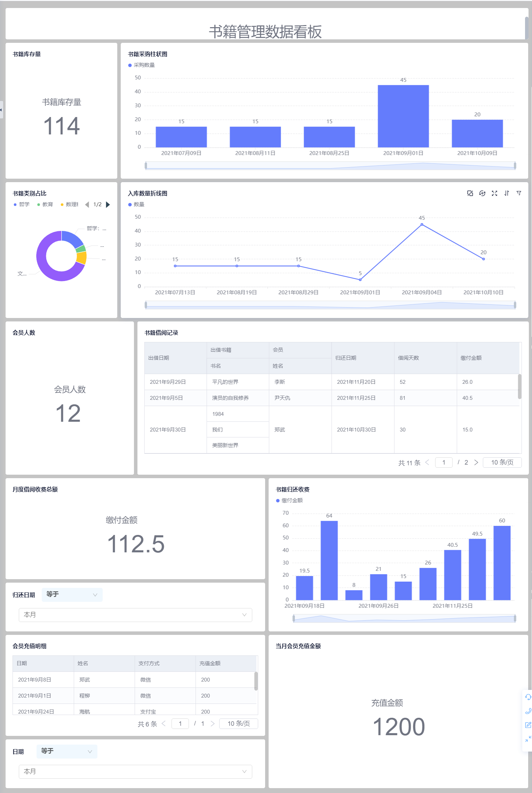532x793 pixels.
Task: Click the 2021年9月8日 recharge date cell
Action: click(x=43, y=680)
